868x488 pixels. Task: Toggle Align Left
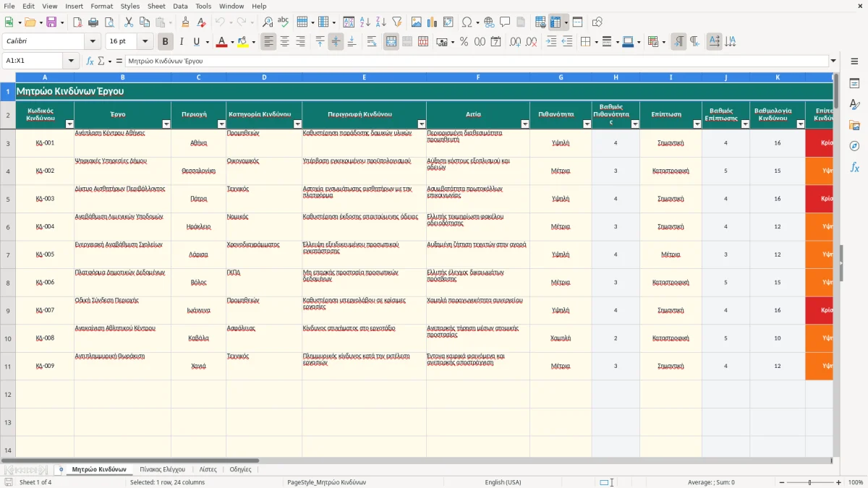click(x=269, y=42)
